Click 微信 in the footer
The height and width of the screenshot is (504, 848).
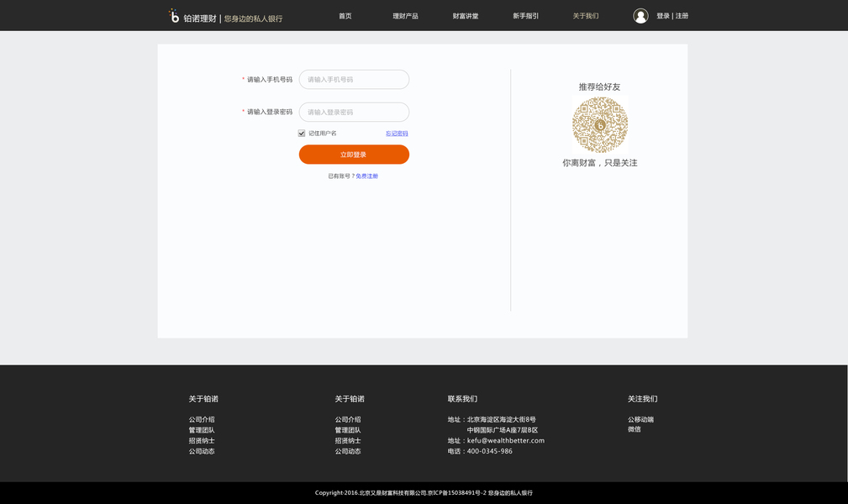click(634, 429)
